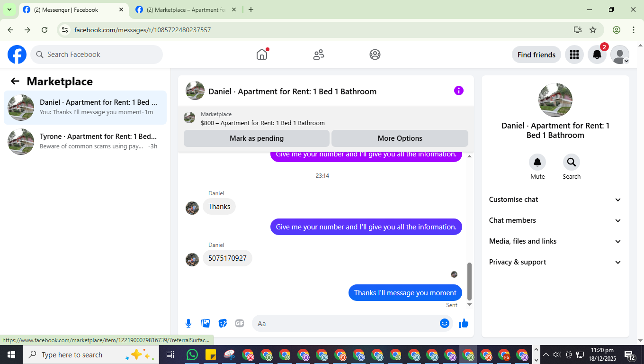
Task: Click the install app icon in address bar
Action: pos(577,30)
